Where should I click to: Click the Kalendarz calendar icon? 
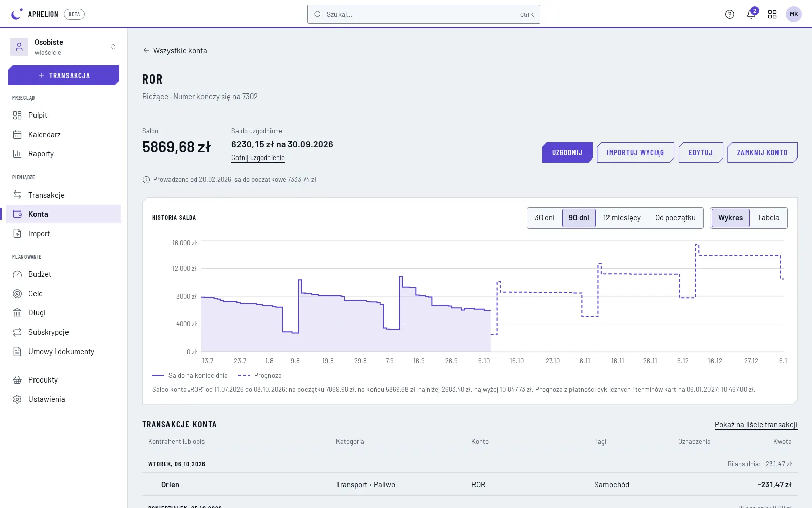17,135
